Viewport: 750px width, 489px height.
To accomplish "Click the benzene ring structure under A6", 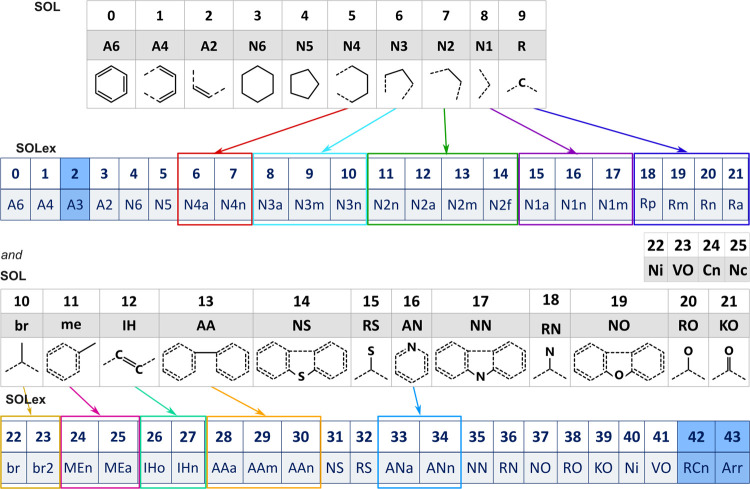I will [111, 84].
